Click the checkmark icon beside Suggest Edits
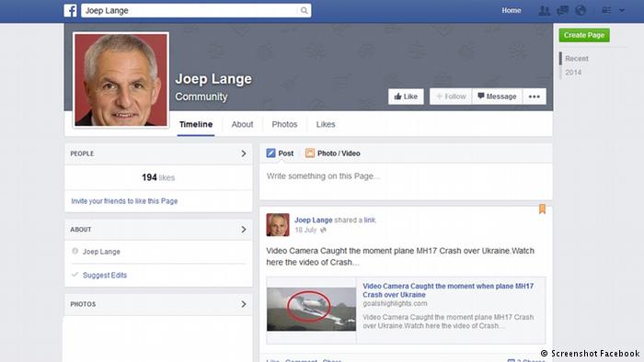644x362 pixels. pyautogui.click(x=75, y=275)
